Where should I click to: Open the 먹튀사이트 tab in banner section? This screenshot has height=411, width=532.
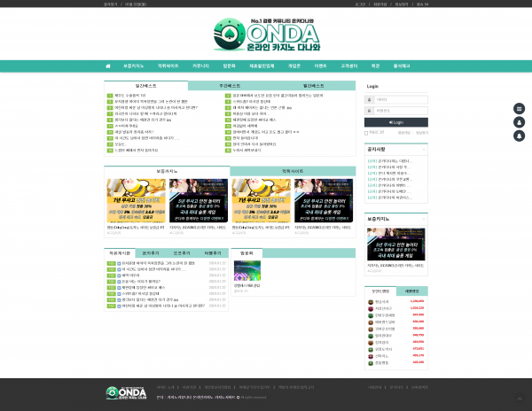pyautogui.click(x=293, y=170)
